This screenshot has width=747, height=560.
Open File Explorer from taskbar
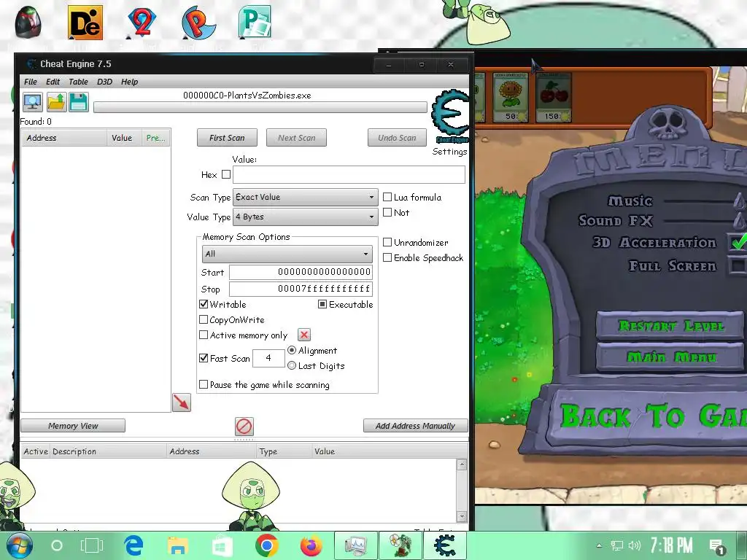(178, 546)
